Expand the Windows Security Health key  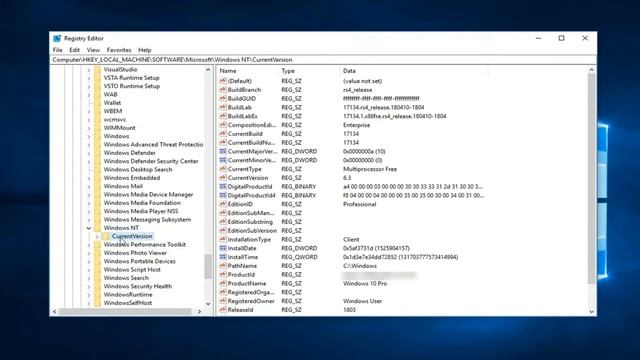point(89,287)
